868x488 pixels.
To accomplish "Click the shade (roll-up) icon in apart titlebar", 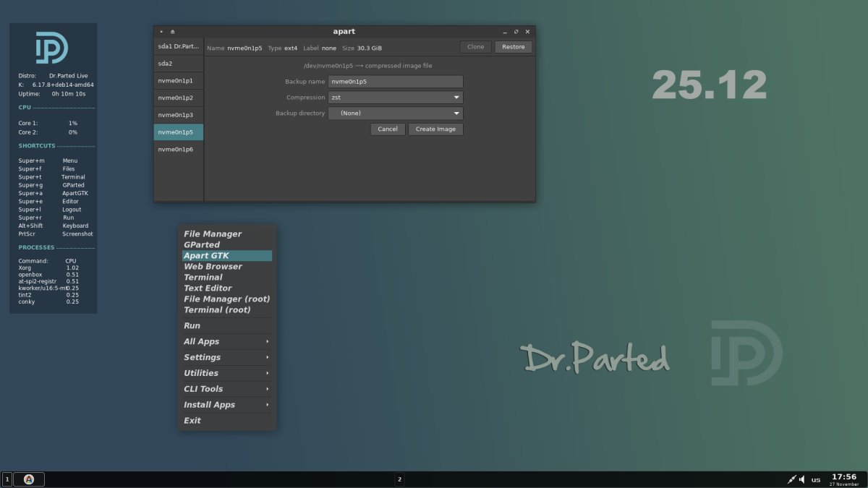I will [x=172, y=32].
